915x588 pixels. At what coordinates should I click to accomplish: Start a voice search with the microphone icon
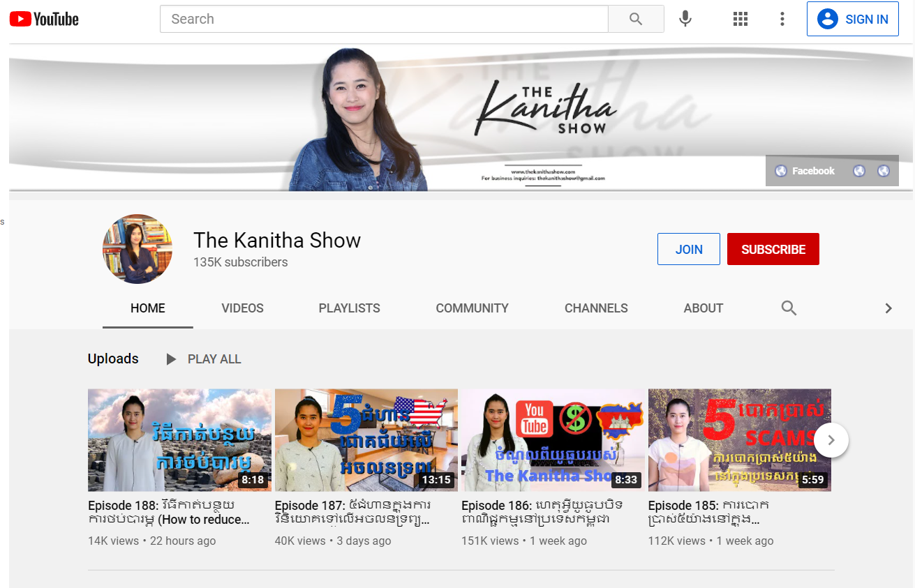(685, 19)
